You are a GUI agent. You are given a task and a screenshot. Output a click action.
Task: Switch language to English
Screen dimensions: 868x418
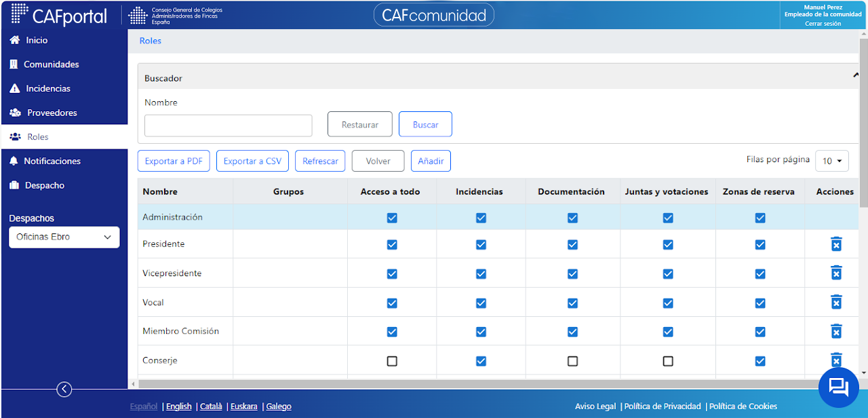point(179,406)
